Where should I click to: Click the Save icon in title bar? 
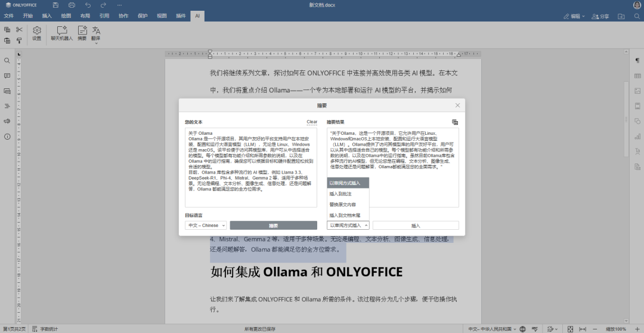coord(56,5)
